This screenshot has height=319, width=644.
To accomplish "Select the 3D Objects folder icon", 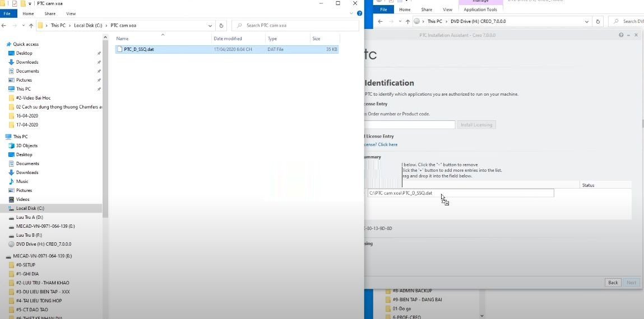I will pyautogui.click(x=12, y=146).
